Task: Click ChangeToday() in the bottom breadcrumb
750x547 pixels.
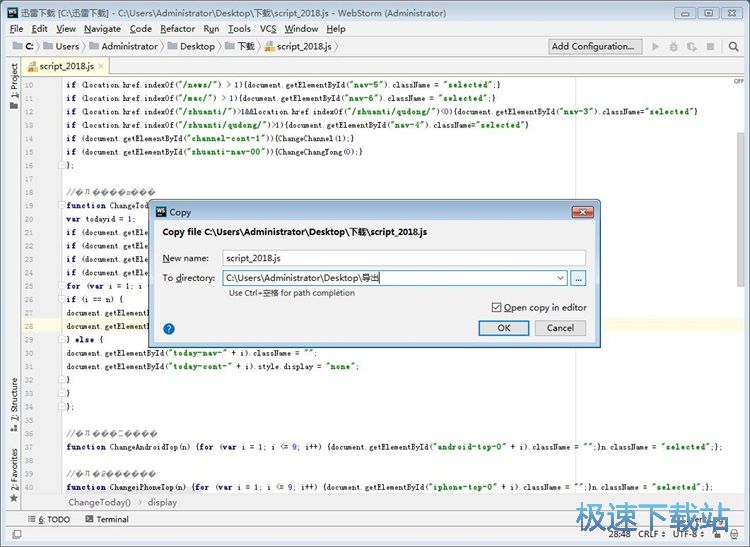Action: tap(99, 503)
